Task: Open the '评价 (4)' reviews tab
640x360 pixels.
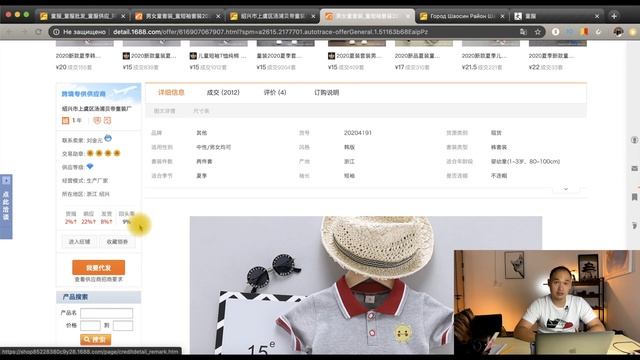Action: [x=275, y=93]
